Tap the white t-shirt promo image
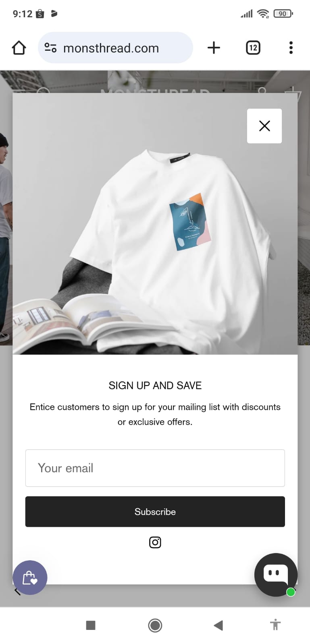 (155, 224)
